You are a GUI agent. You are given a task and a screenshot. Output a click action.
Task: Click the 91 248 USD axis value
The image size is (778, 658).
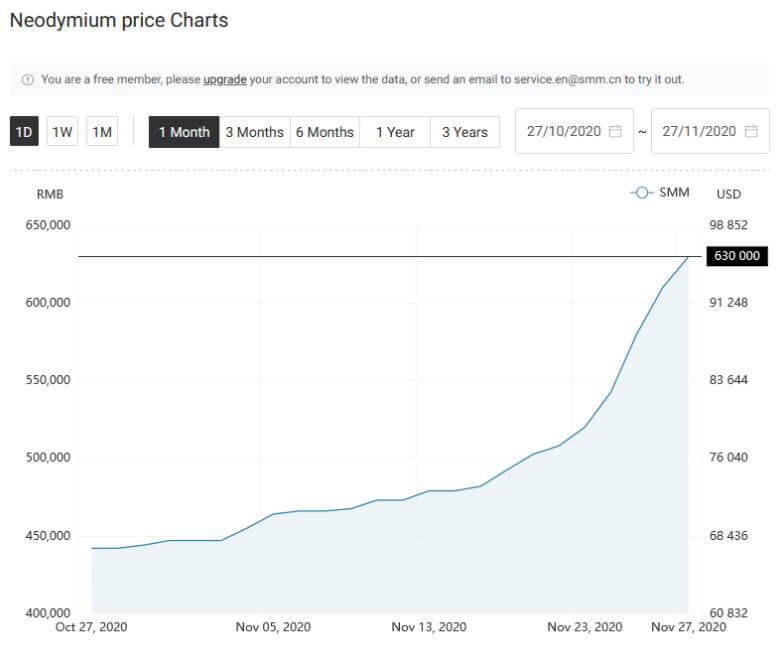728,302
